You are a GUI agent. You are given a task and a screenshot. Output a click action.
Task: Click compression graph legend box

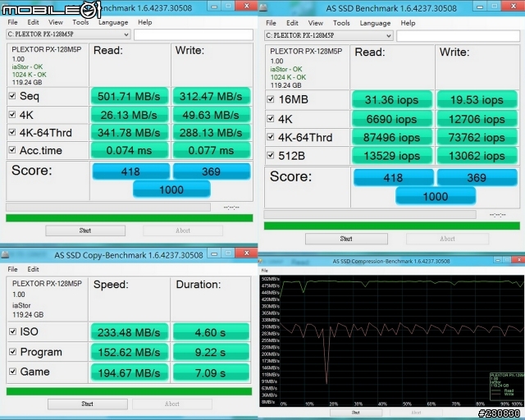tap(507, 385)
